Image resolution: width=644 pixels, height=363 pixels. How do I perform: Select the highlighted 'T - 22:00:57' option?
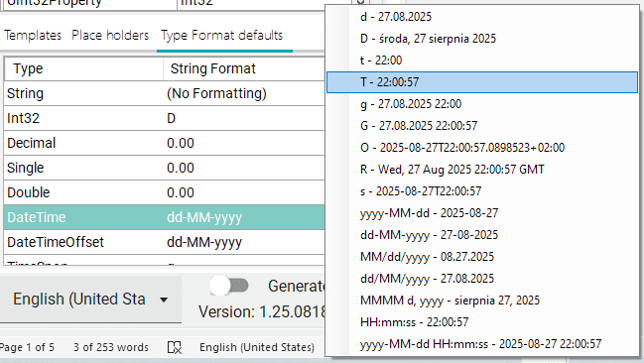pyautogui.click(x=482, y=82)
